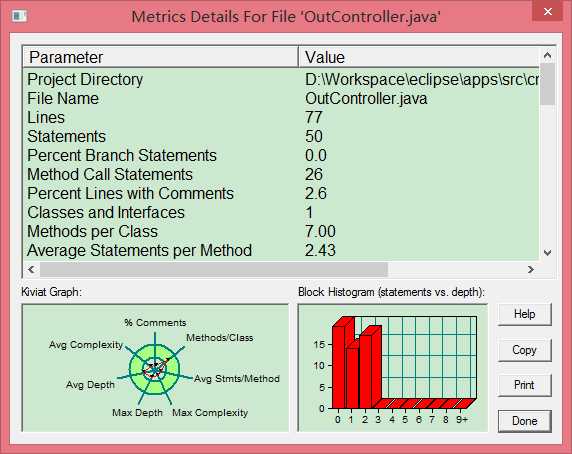
Task: Select Classes and Interfaces row
Action: [281, 212]
